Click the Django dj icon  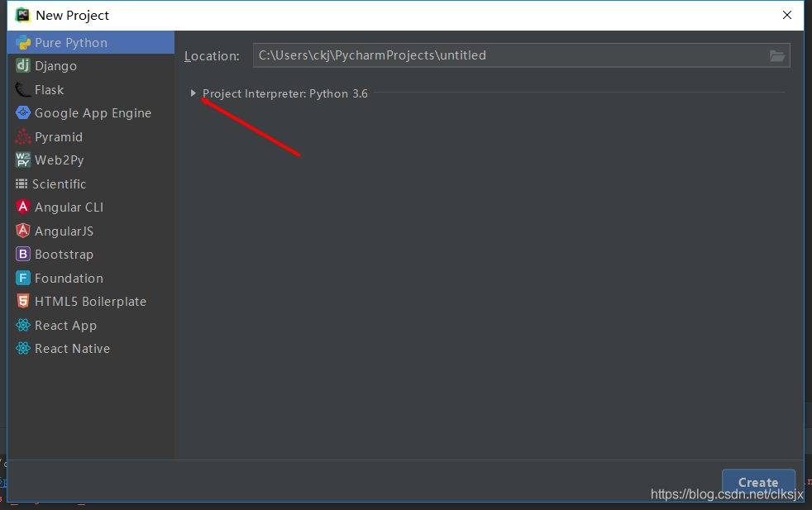coord(23,65)
